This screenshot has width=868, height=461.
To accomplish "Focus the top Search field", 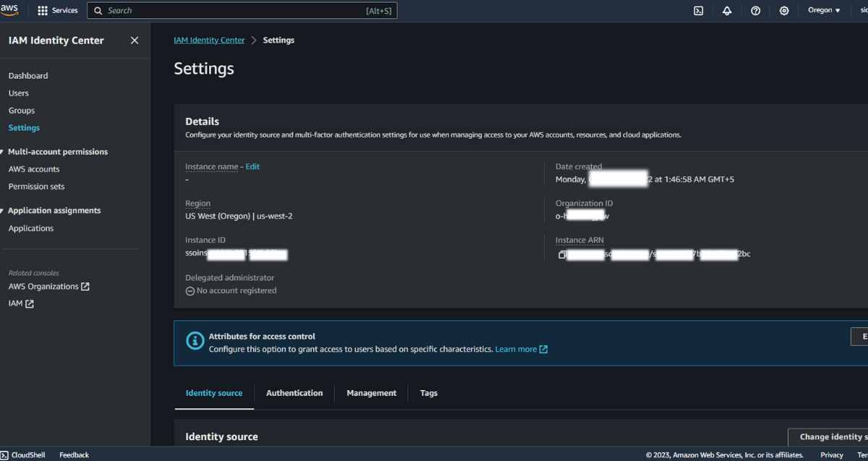I will tap(242, 11).
